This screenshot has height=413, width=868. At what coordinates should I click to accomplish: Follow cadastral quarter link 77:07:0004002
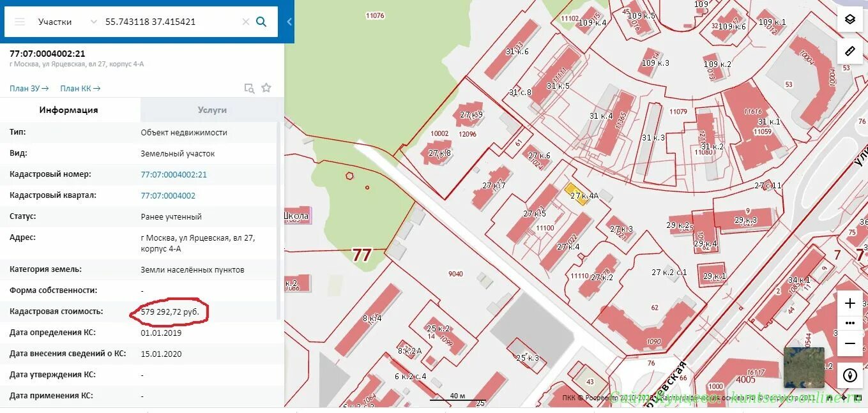pyautogui.click(x=167, y=195)
